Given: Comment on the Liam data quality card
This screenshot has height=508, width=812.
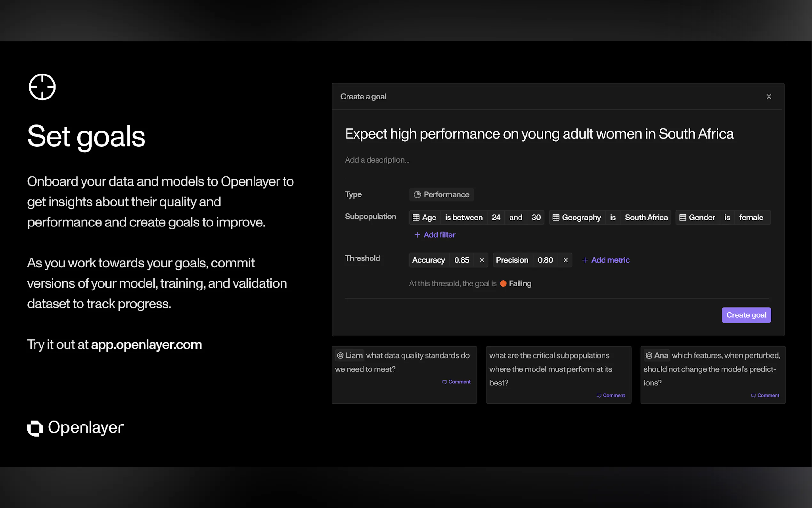Looking at the screenshot, I should (457, 382).
